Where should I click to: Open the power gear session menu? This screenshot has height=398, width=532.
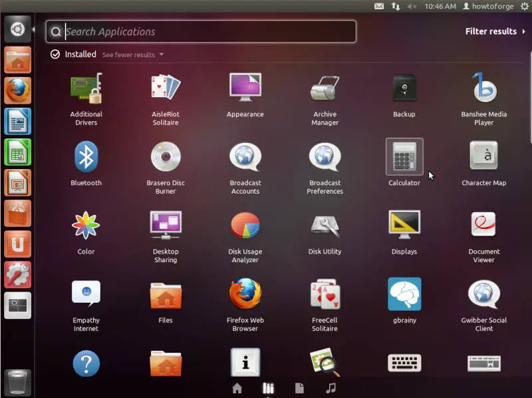coord(525,6)
